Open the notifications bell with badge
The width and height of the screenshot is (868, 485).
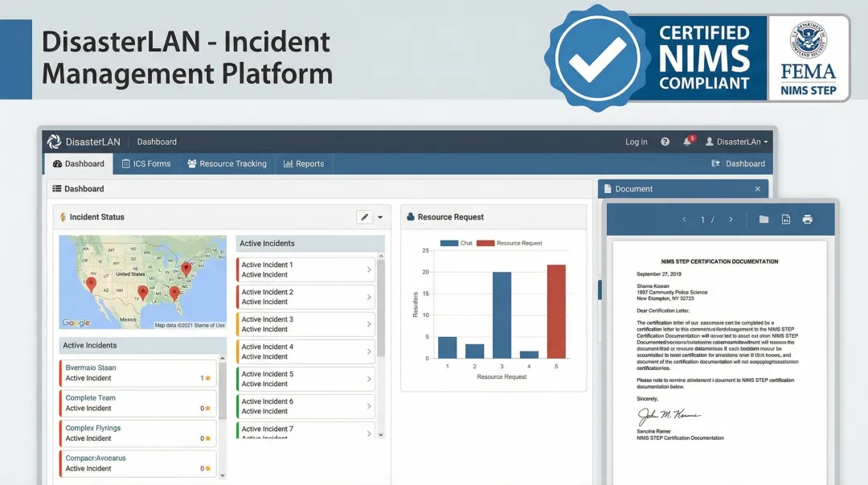tap(688, 142)
